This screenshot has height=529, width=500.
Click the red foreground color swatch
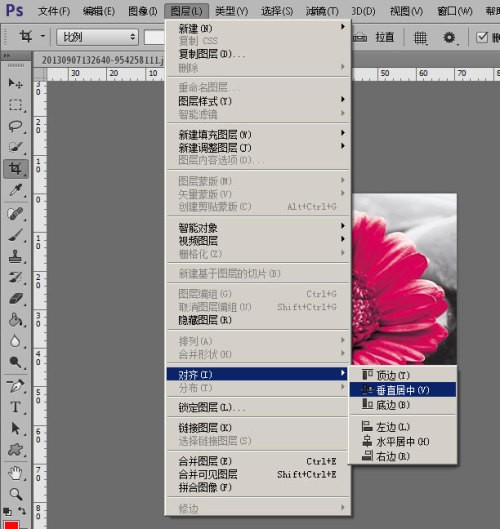[x=11, y=525]
